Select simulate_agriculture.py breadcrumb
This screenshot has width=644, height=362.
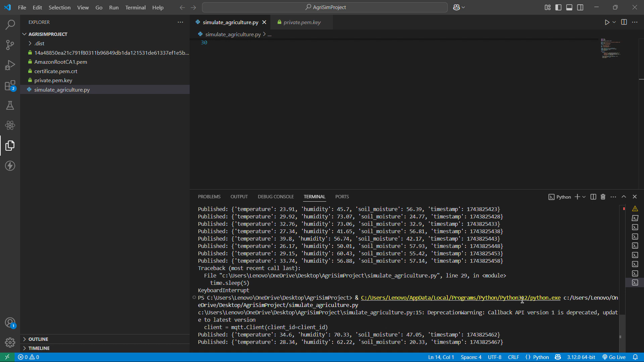pyautogui.click(x=233, y=34)
